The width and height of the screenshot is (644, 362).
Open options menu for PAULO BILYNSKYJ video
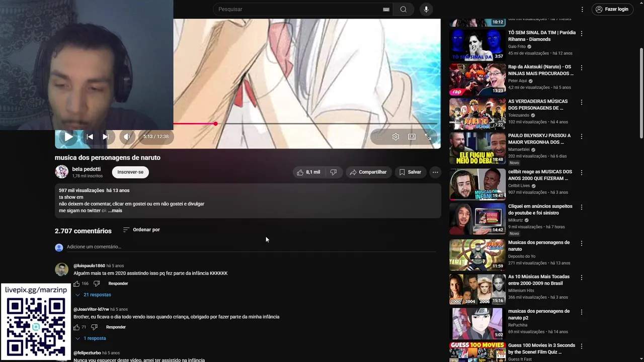click(582, 136)
